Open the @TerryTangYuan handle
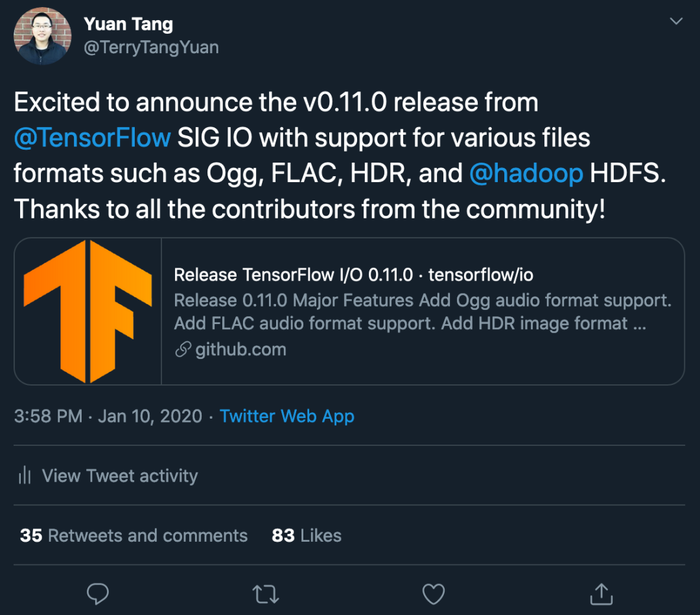Viewport: 700px width, 615px height. point(151,47)
